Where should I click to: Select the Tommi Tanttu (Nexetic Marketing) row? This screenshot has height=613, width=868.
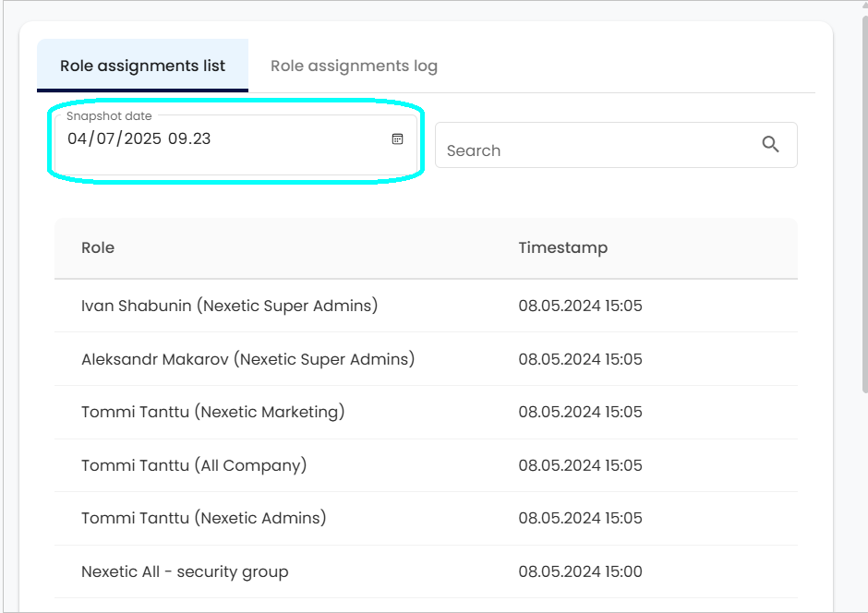point(427,412)
